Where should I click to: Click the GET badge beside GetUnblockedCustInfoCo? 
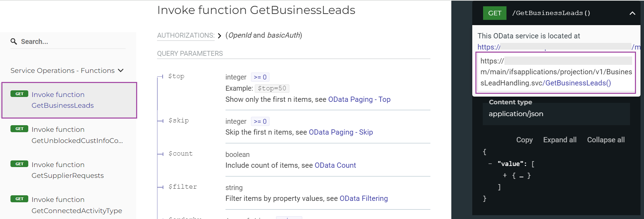click(19, 129)
